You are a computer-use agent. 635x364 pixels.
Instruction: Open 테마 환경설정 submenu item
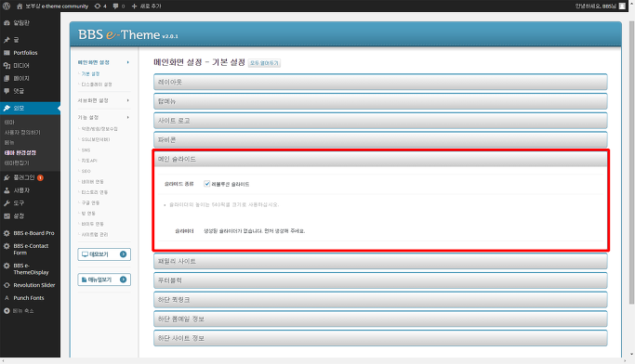(20, 152)
